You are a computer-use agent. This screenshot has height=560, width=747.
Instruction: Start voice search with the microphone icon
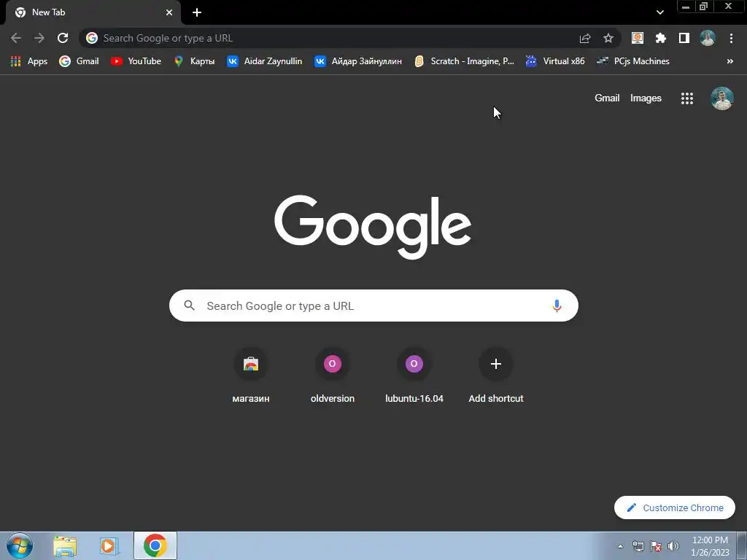(557, 306)
